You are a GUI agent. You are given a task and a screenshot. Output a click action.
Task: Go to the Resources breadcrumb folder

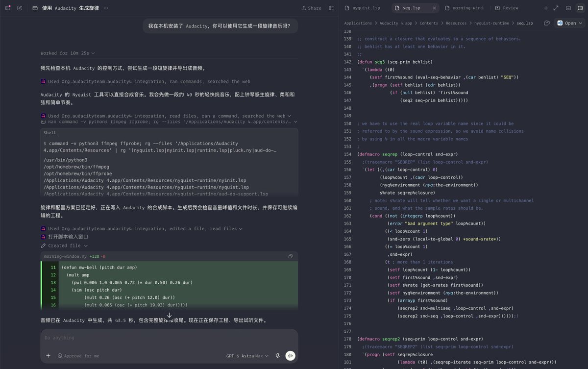[x=456, y=23]
